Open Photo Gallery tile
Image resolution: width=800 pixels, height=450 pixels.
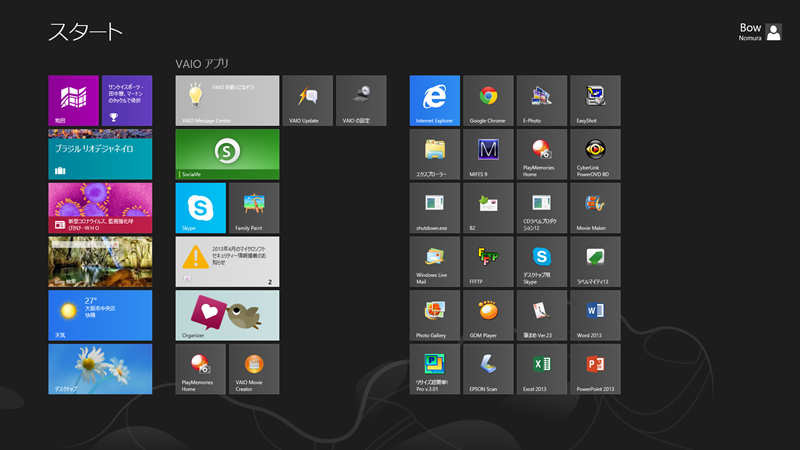point(435,315)
